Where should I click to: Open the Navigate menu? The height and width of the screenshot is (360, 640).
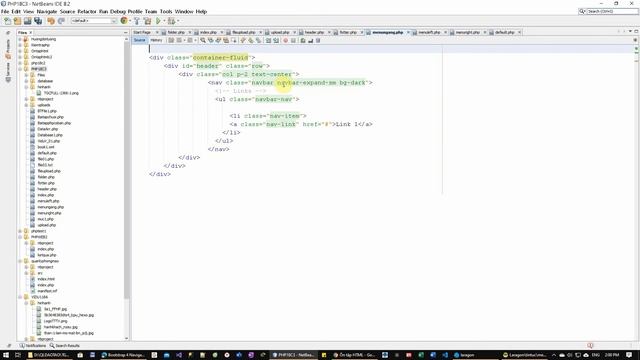pyautogui.click(x=47, y=11)
